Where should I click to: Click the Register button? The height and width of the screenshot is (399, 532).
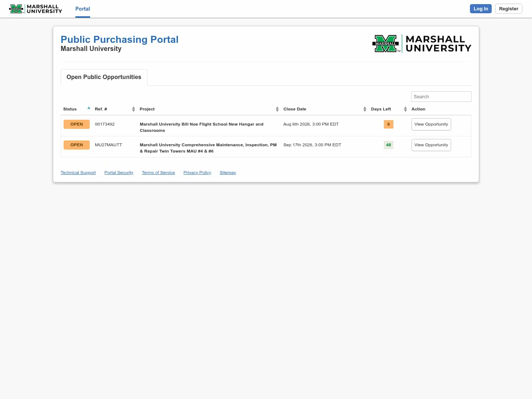509,9
